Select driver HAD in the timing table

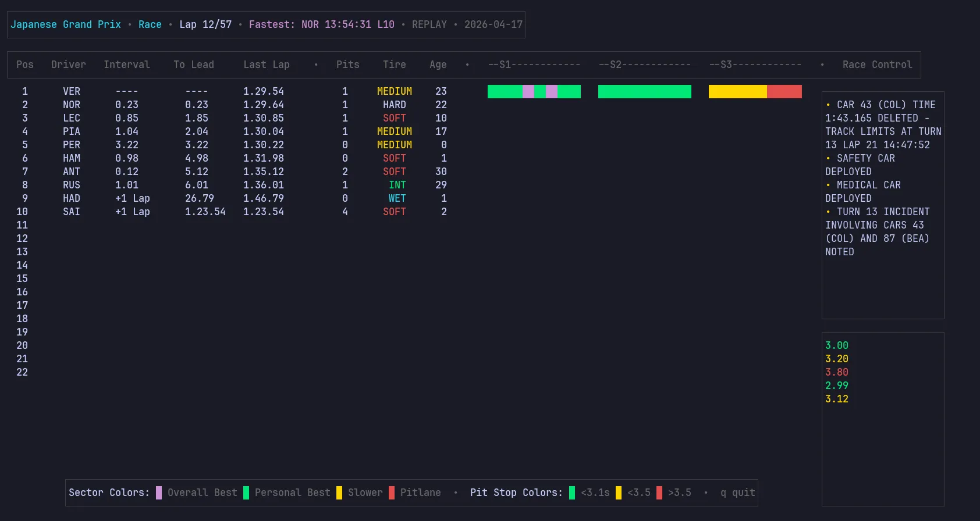pos(72,198)
